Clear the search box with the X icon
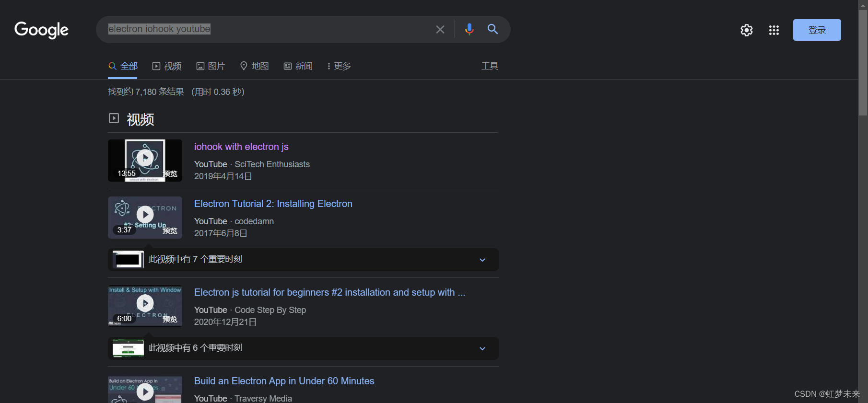The width and height of the screenshot is (868, 403). (x=440, y=30)
